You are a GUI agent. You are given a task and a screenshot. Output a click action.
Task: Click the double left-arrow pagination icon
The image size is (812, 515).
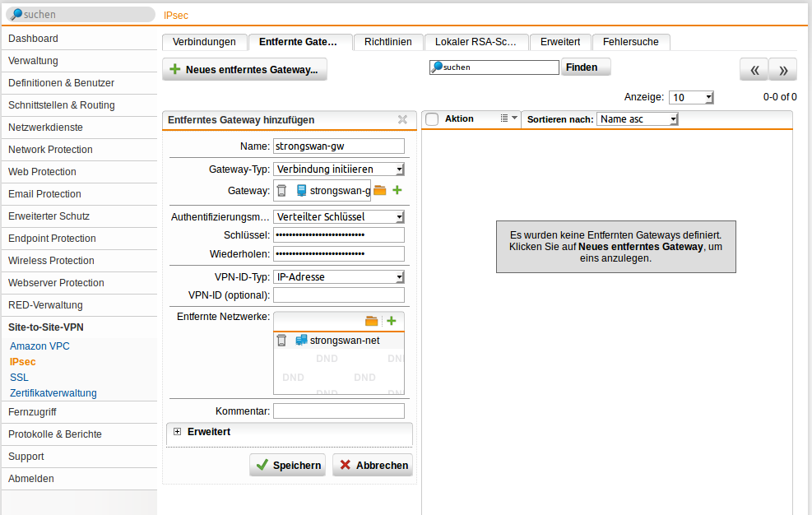(x=754, y=69)
